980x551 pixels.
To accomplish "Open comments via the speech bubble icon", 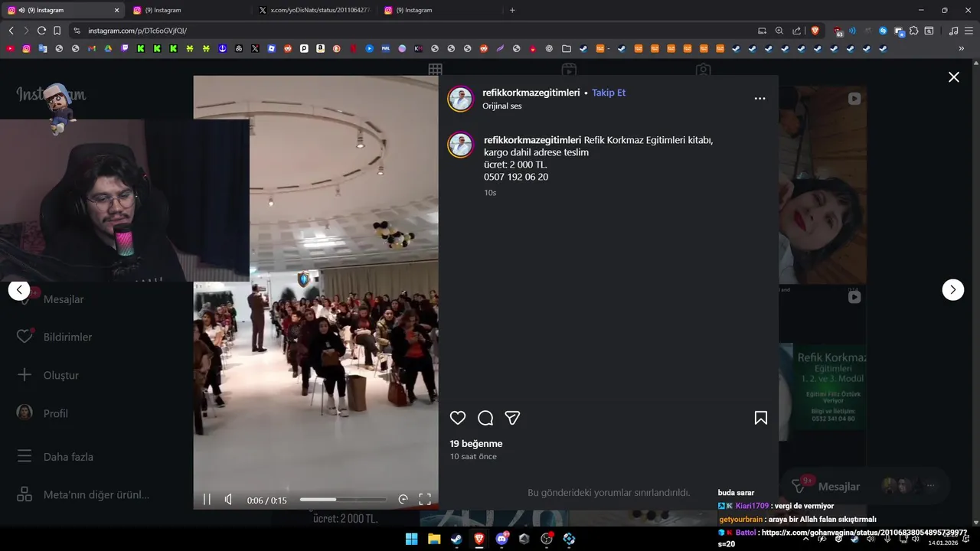I will click(485, 418).
